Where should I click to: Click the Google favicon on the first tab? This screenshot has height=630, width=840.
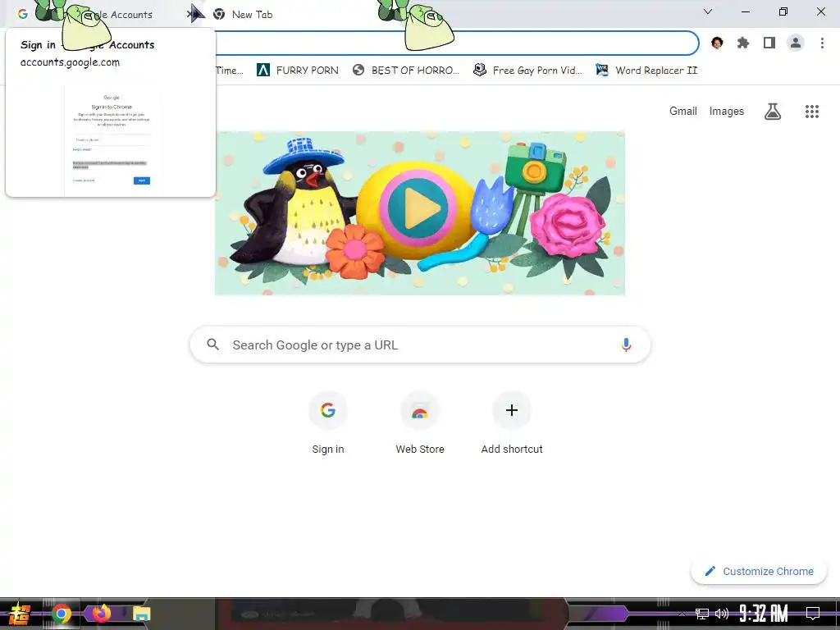[22, 14]
